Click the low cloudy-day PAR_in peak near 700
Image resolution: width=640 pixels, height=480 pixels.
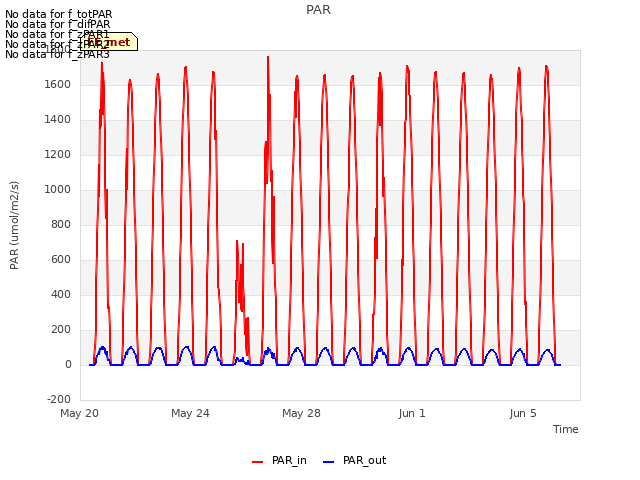click(237, 242)
